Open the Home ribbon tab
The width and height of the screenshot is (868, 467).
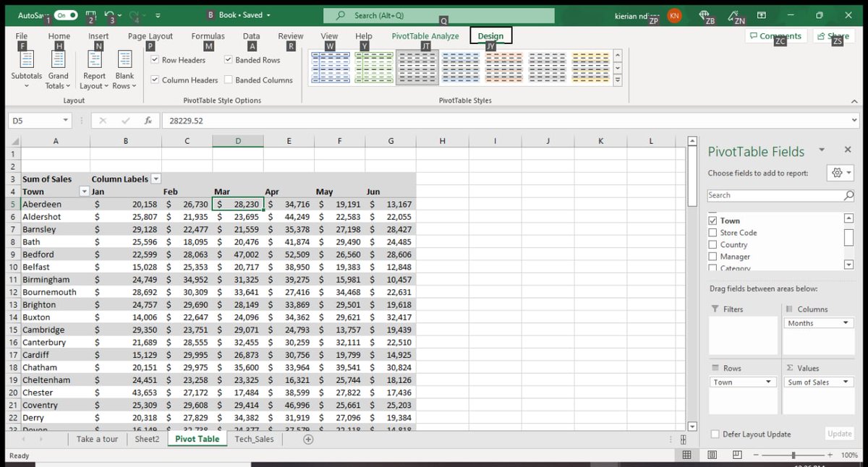(59, 36)
